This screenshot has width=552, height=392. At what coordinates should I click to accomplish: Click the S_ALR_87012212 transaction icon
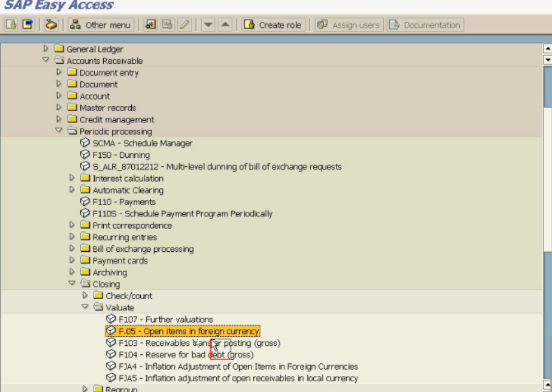pos(85,166)
